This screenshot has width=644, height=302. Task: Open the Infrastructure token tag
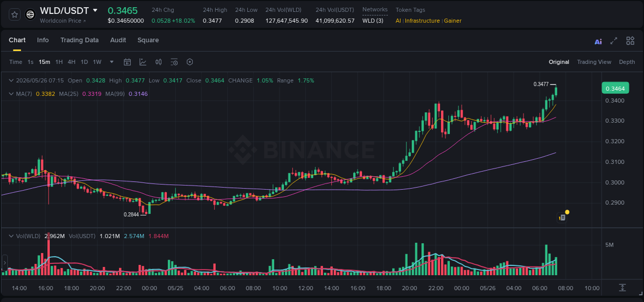[x=422, y=21]
